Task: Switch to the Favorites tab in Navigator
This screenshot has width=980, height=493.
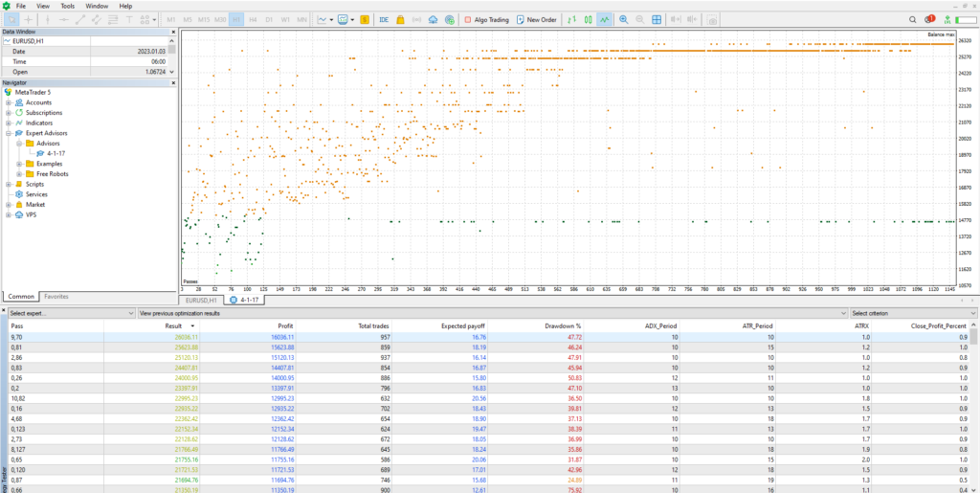Action: pyautogui.click(x=56, y=297)
